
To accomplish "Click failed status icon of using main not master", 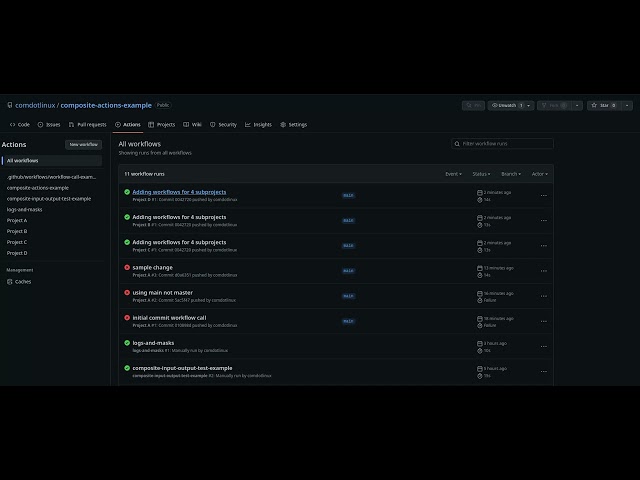I will [x=127, y=293].
